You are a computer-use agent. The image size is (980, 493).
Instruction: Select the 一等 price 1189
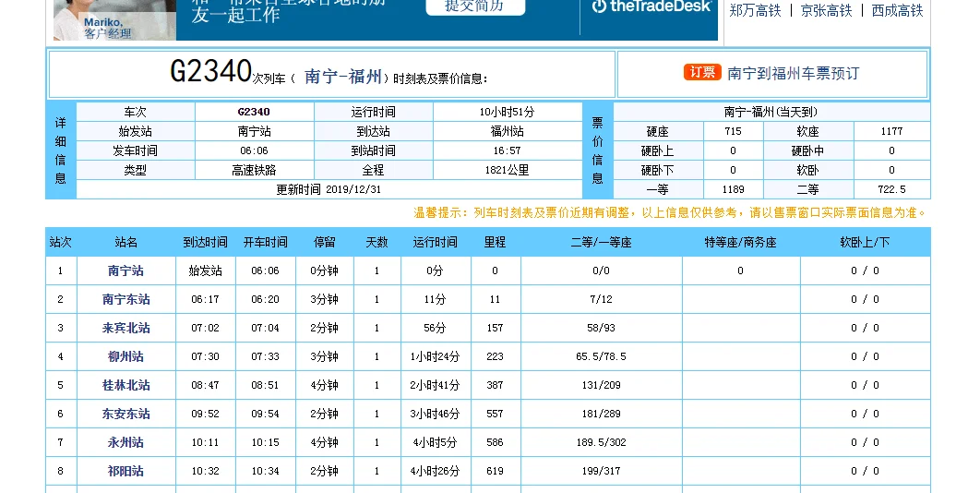click(x=733, y=189)
